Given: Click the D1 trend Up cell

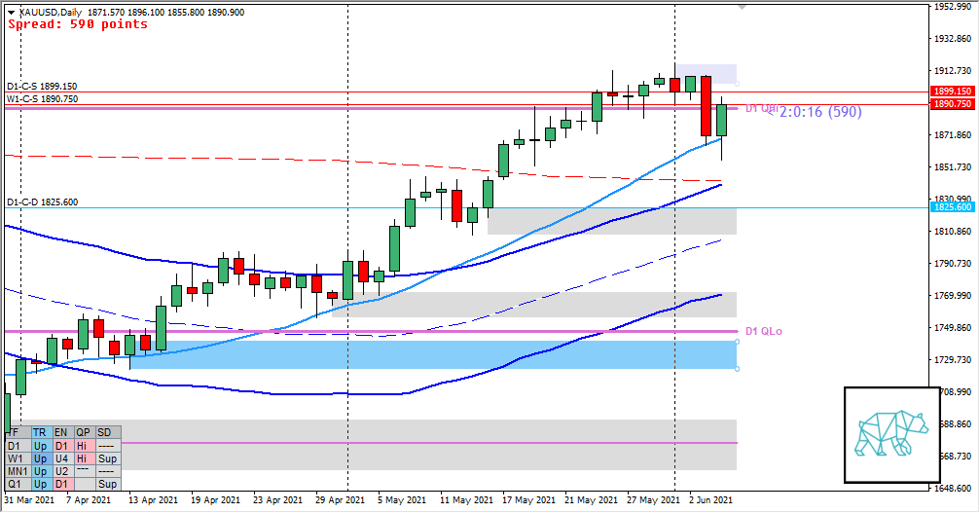Looking at the screenshot, I should [x=40, y=445].
